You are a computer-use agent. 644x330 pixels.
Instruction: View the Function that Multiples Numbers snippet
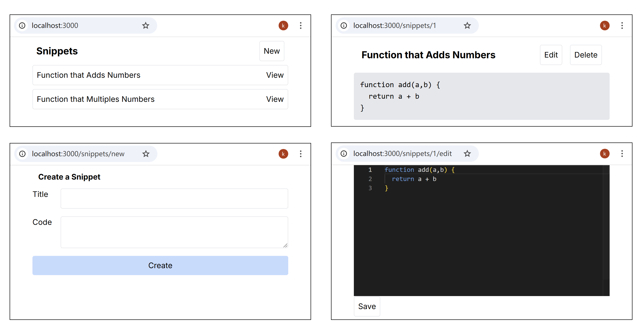(x=275, y=99)
